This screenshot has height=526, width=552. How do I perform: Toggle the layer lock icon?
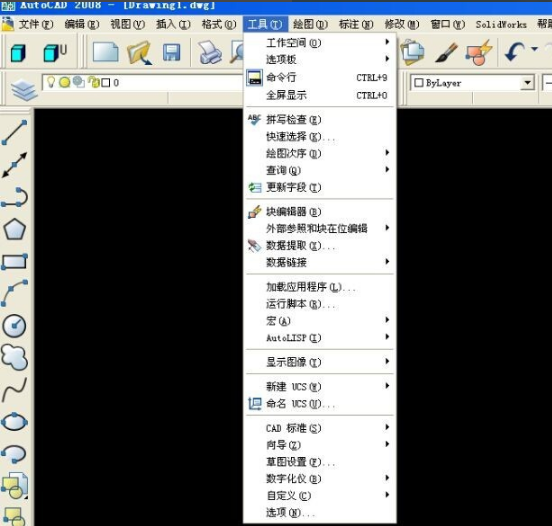click(x=93, y=82)
